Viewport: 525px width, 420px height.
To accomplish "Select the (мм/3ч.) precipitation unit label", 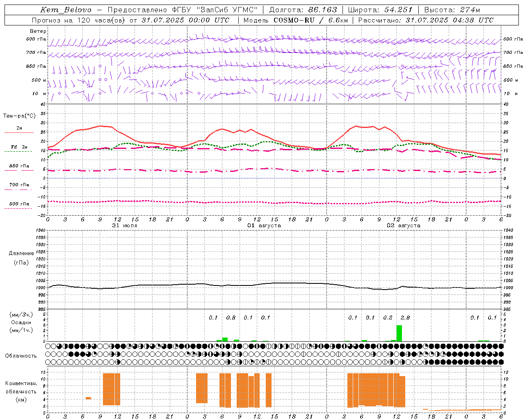I will point(21,315).
